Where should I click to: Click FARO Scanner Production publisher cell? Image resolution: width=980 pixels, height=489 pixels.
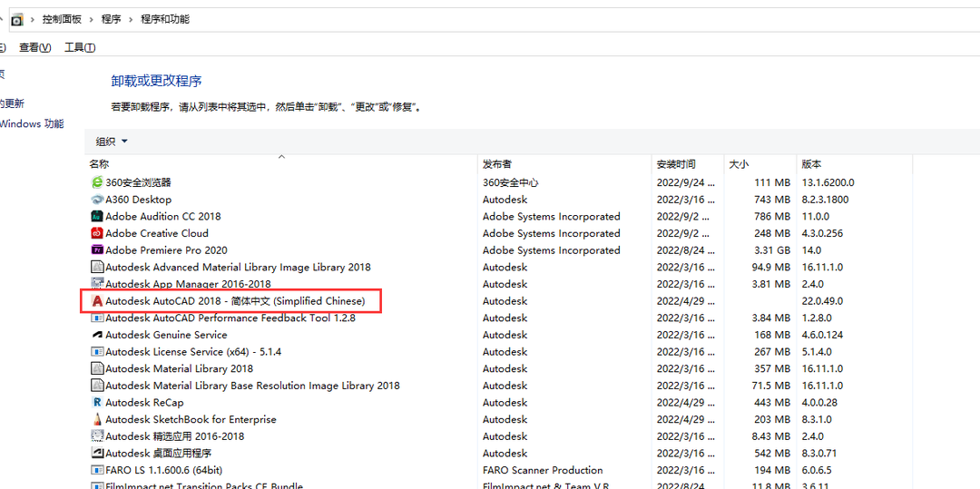[x=543, y=470]
